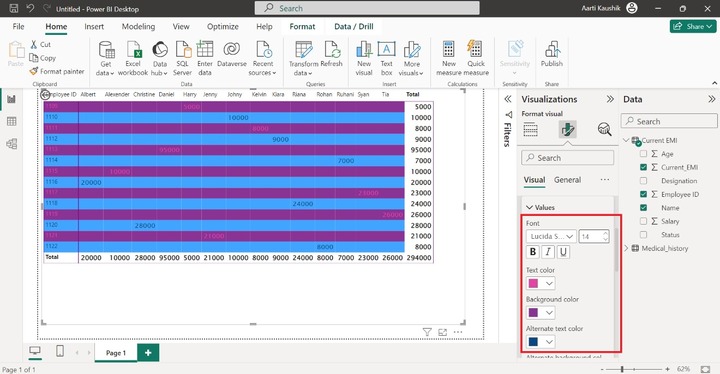Click the Share button
Screen dimensions: 720x374
coord(693,27)
